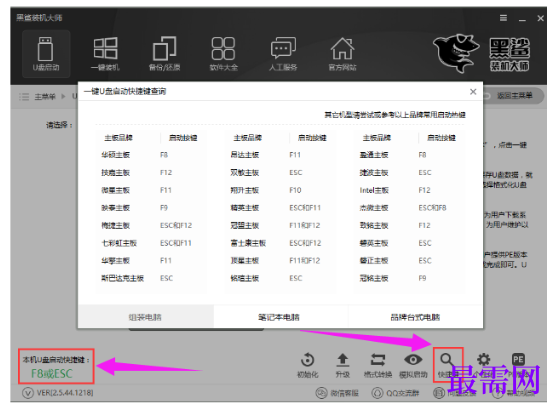This screenshot has height=411, width=559.
Task: Click the 捷波主板 row
Action: (409, 173)
